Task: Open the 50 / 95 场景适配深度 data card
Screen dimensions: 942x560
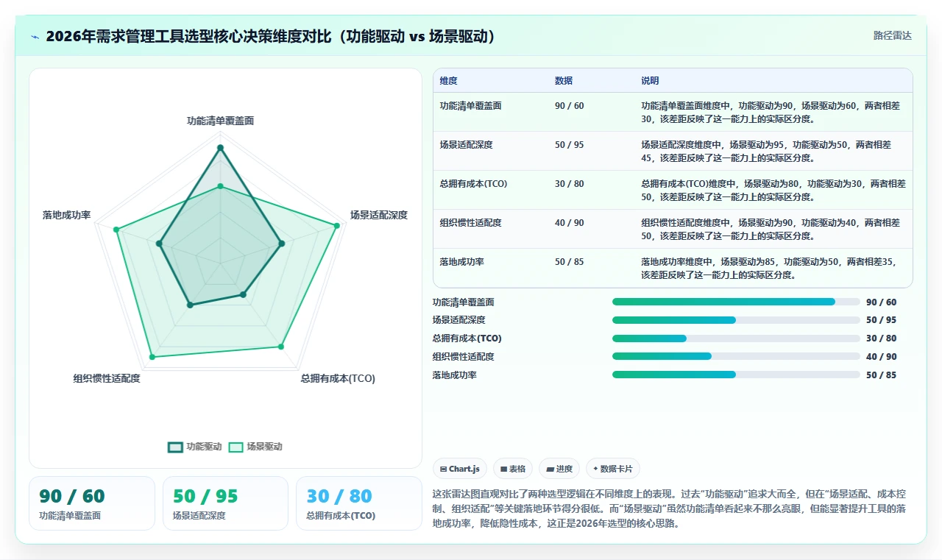Action: [225, 503]
